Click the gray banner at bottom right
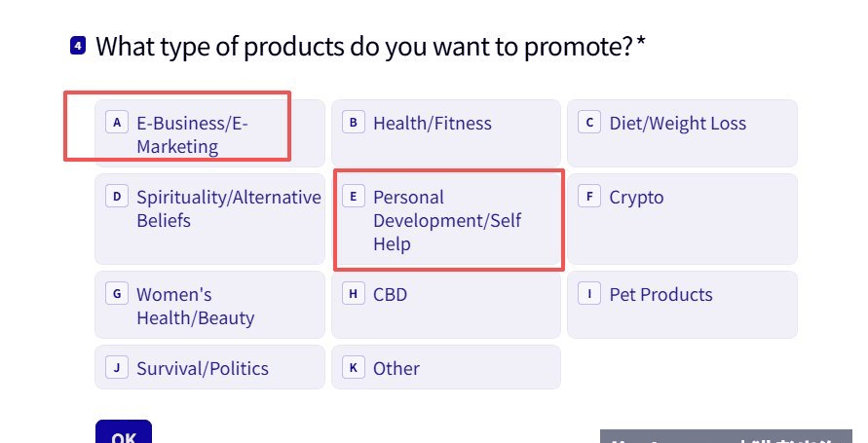Screen dimensions: 868x443 coord(726,436)
